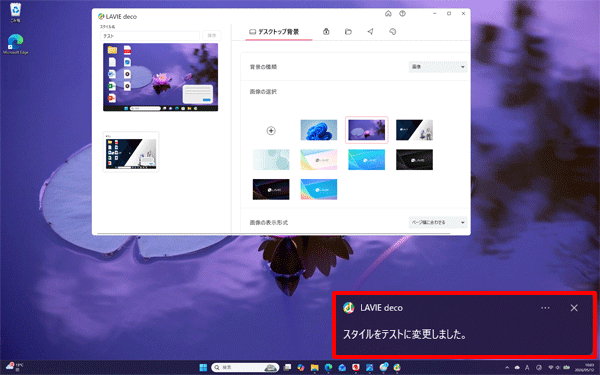Open the red app icon in taskbar
This screenshot has width=600, height=375.
356,367
